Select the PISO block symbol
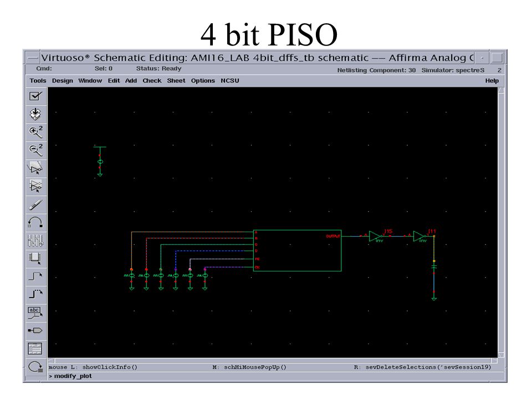This screenshot has width=532, height=399. 297,250
